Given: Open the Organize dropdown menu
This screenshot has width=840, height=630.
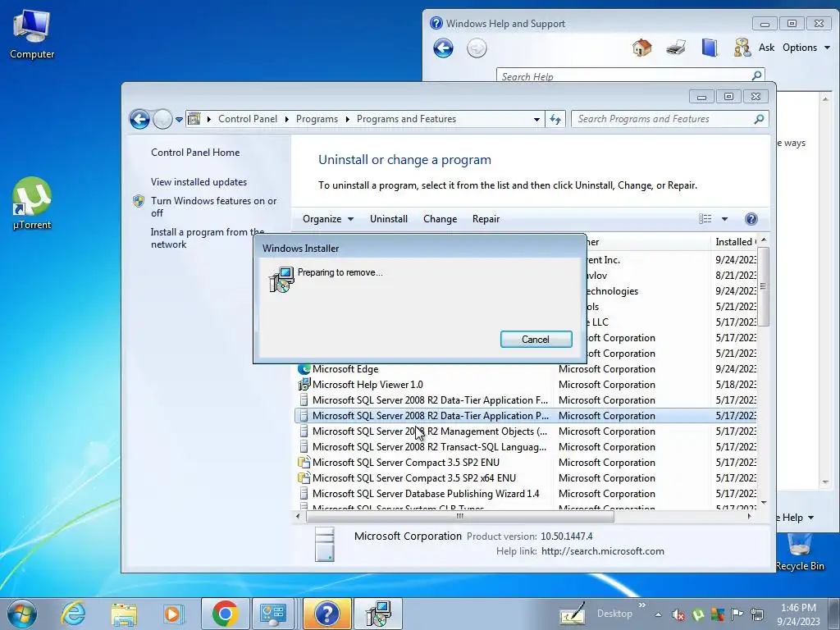Looking at the screenshot, I should click(x=328, y=218).
